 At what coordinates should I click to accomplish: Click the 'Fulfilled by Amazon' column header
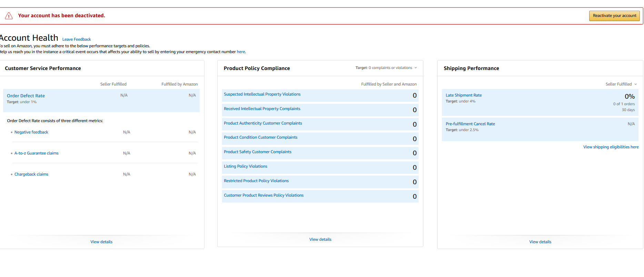179,84
